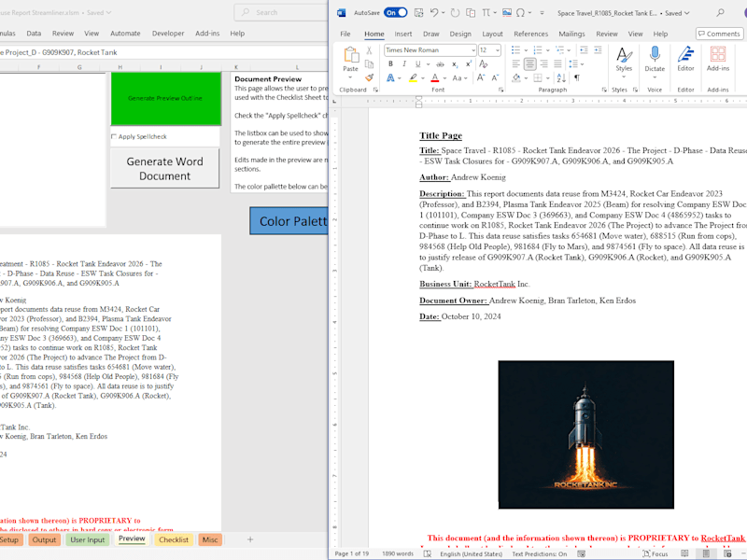This screenshot has width=747, height=560.
Task: Open the Times New Roman font name dropdown
Action: 473,50
